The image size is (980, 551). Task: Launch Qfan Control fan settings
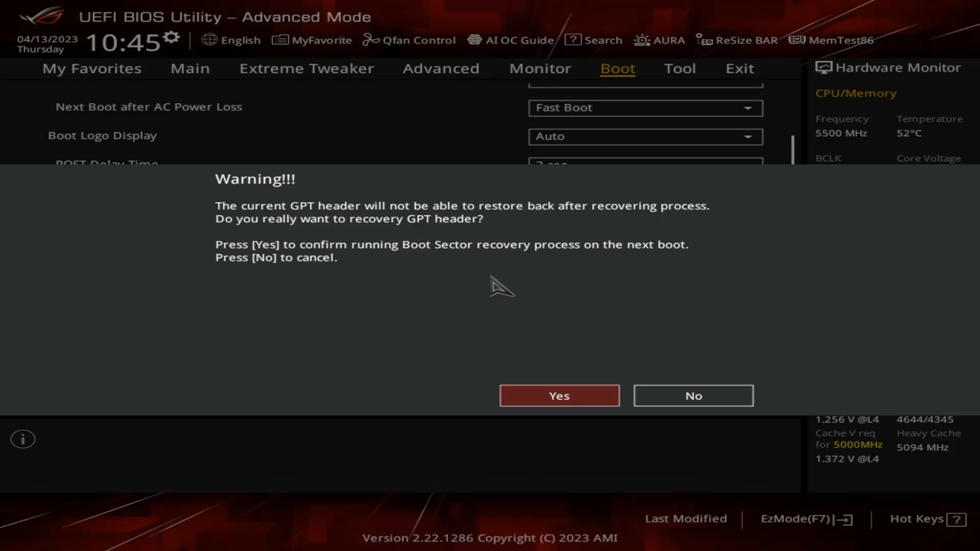409,40
